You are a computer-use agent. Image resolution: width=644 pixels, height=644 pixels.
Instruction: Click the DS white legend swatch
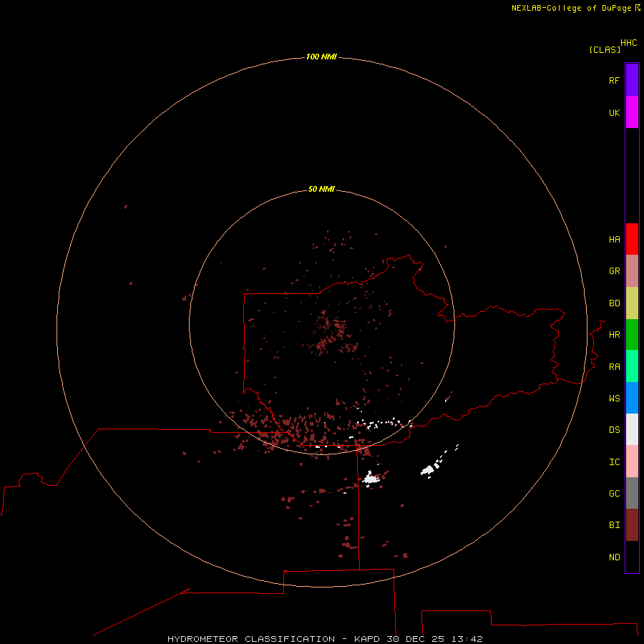[x=632, y=429]
